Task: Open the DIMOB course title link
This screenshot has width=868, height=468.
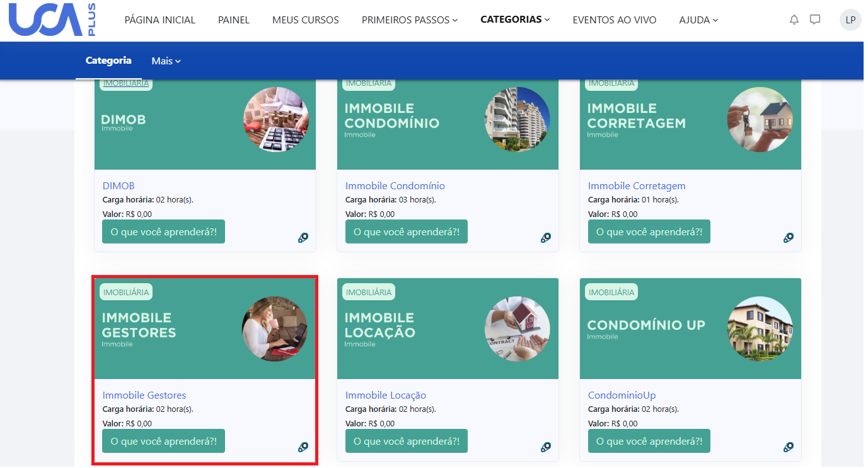Action: click(x=119, y=186)
